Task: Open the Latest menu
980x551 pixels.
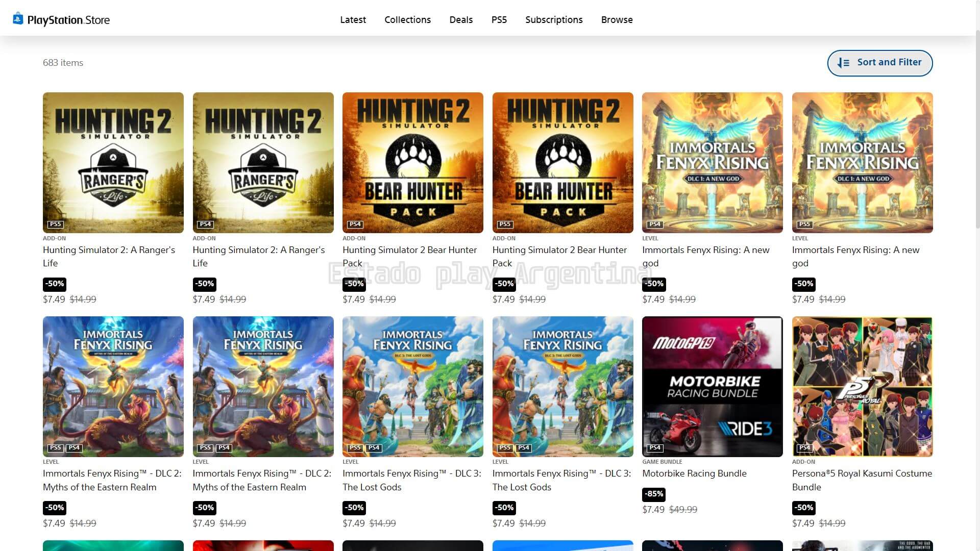Action: coord(353,20)
